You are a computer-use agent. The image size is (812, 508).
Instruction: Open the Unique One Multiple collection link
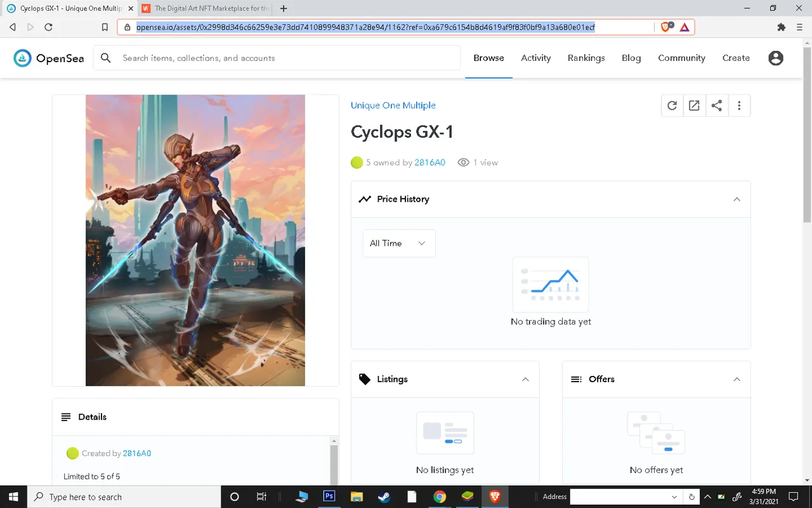point(393,105)
